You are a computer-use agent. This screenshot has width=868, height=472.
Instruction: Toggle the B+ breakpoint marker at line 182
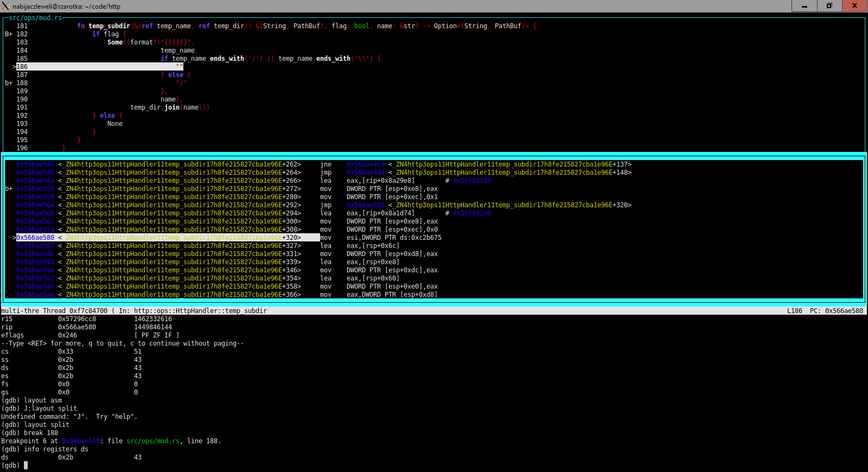[9, 34]
